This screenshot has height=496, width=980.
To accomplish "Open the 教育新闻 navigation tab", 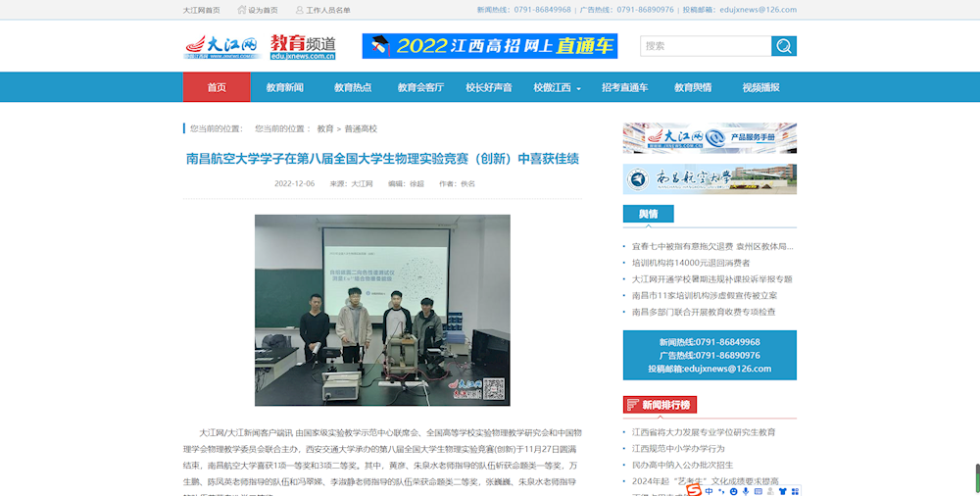I will (285, 87).
